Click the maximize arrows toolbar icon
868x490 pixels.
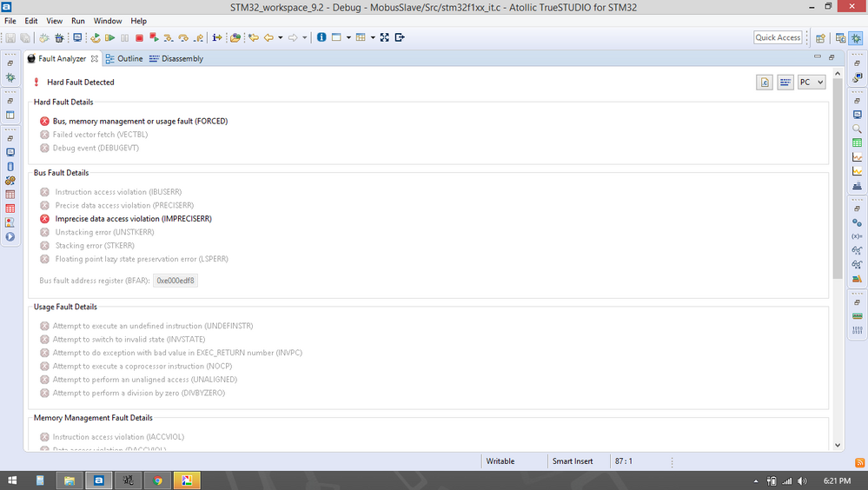coord(384,37)
